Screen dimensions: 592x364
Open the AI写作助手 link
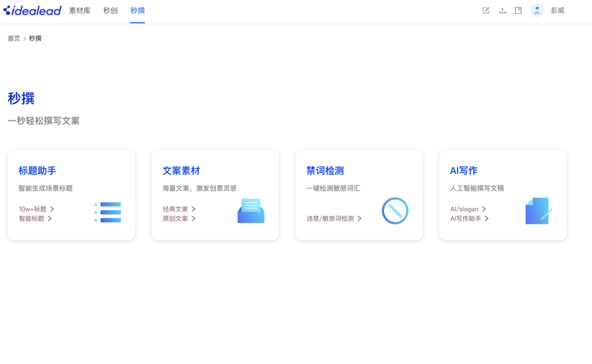tap(465, 218)
